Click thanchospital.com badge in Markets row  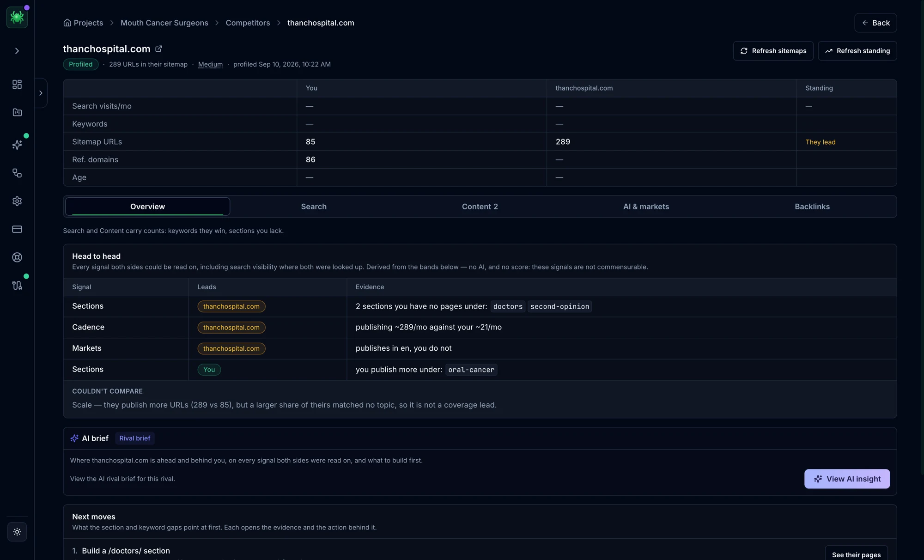point(231,348)
